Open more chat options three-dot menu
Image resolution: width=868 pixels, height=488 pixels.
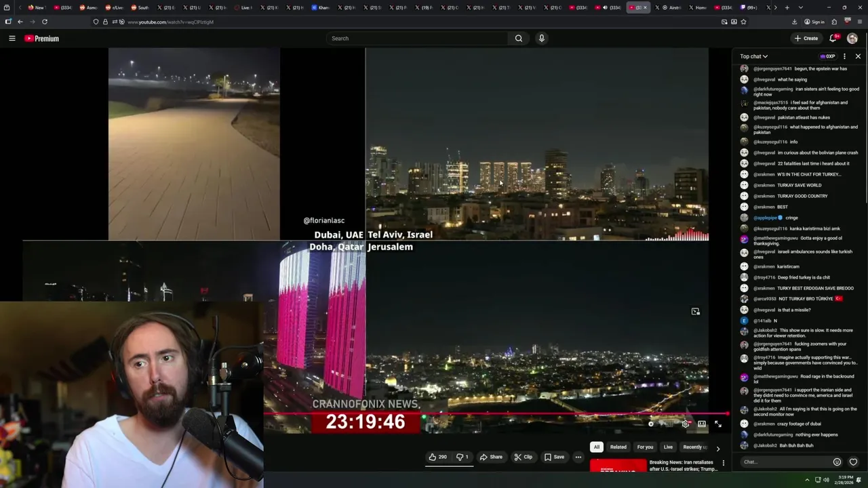click(844, 56)
